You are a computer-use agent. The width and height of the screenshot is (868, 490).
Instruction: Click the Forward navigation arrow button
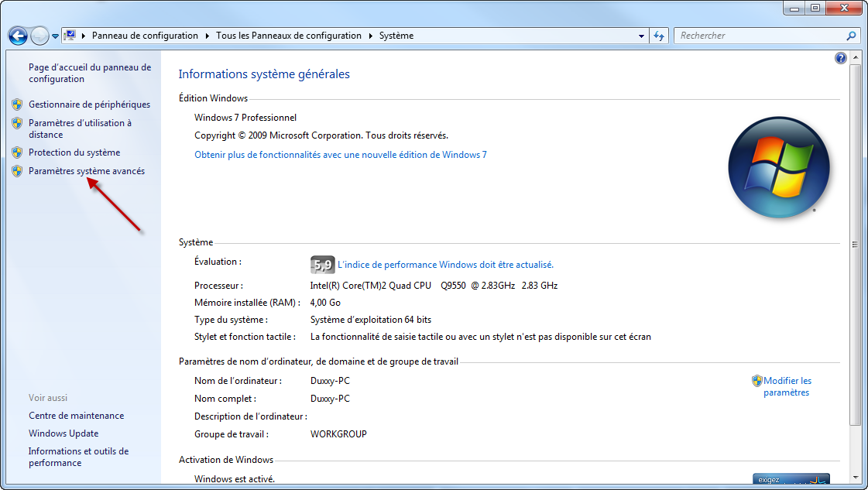pyautogui.click(x=39, y=36)
